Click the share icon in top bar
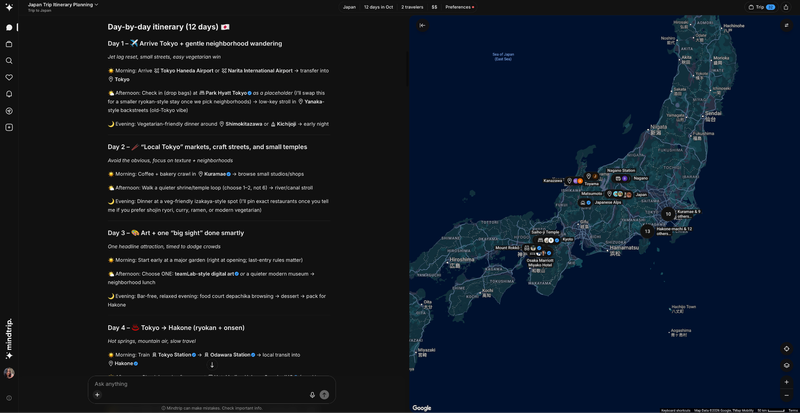The width and height of the screenshot is (800, 413). (786, 7)
